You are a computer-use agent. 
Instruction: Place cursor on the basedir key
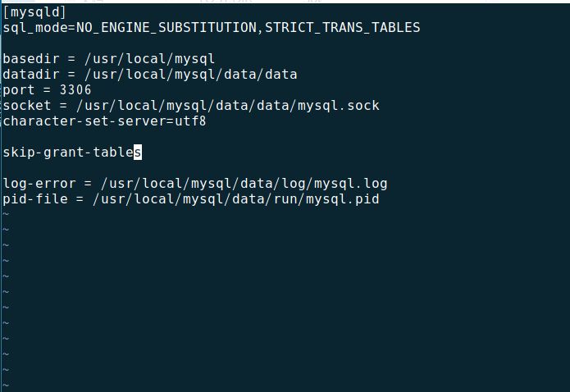31,59
